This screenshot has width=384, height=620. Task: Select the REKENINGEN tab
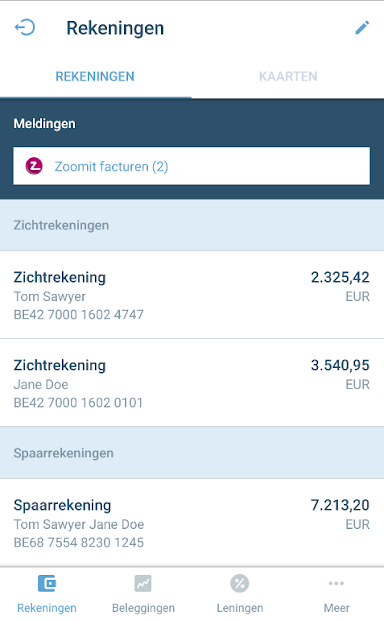pos(95,76)
